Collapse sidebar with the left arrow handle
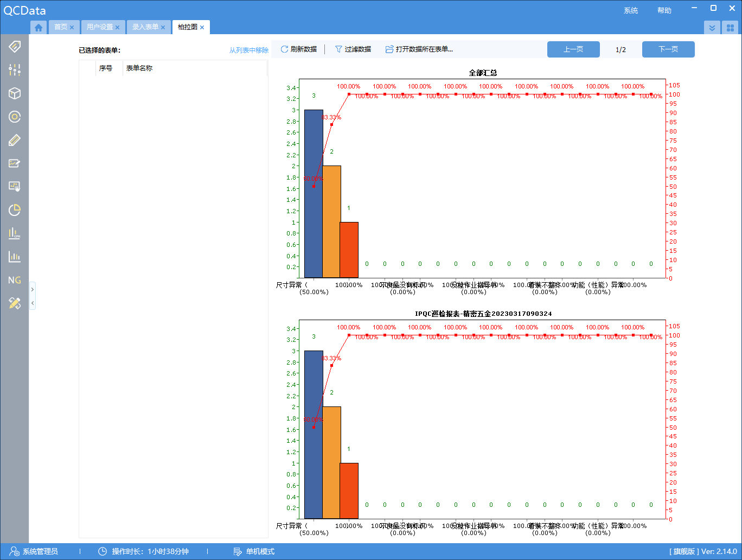The width and height of the screenshot is (742, 560). click(33, 303)
